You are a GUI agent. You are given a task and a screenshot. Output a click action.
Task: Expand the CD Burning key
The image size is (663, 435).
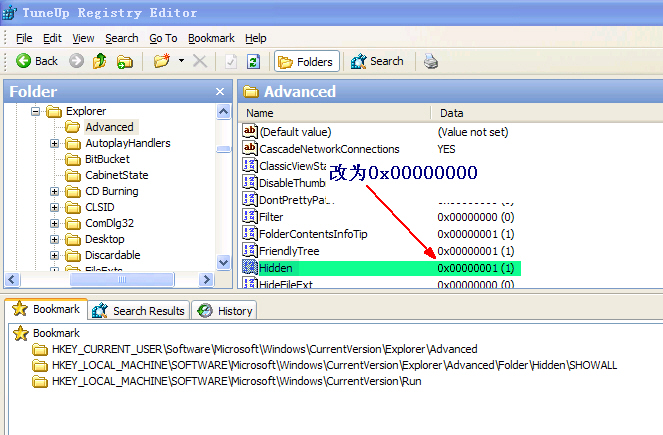click(x=55, y=191)
